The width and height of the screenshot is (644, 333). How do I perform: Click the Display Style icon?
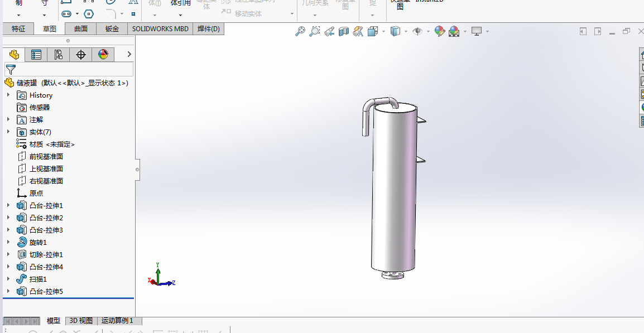[395, 31]
